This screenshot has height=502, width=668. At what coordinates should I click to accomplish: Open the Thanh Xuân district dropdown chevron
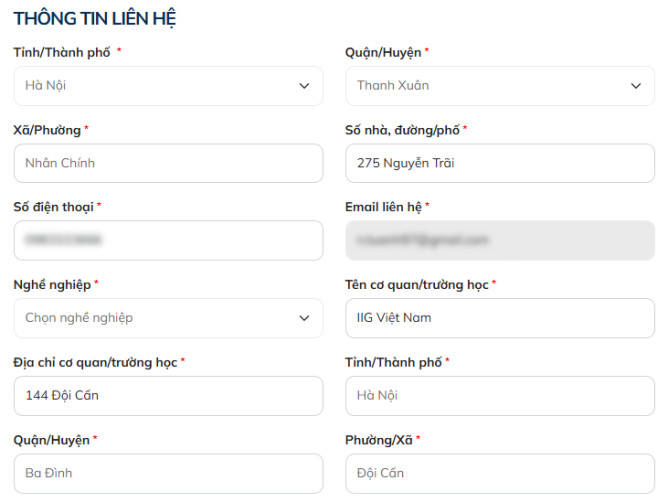pos(636,86)
